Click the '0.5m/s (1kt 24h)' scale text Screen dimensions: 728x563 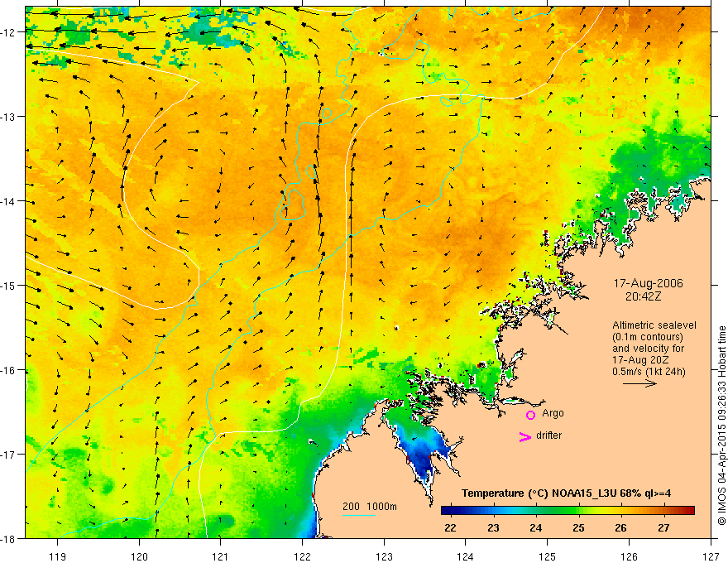(x=649, y=372)
